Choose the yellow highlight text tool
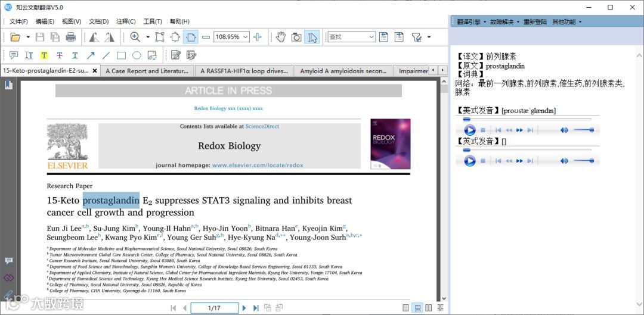This screenshot has height=315, width=644. click(x=44, y=55)
